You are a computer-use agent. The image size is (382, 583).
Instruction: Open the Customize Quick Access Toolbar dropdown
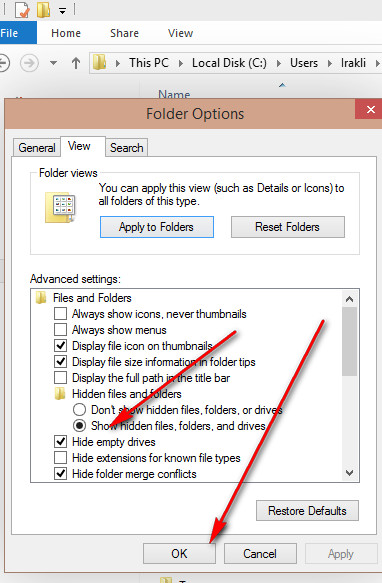(62, 11)
